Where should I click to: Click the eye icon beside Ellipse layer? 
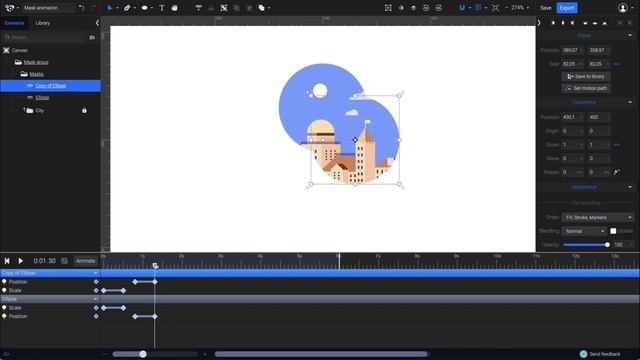tap(30, 98)
